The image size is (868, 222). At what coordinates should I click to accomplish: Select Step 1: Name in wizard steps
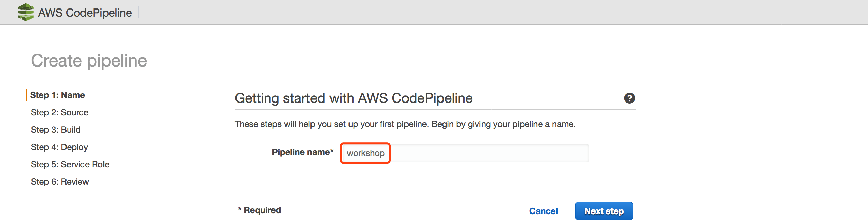click(57, 95)
